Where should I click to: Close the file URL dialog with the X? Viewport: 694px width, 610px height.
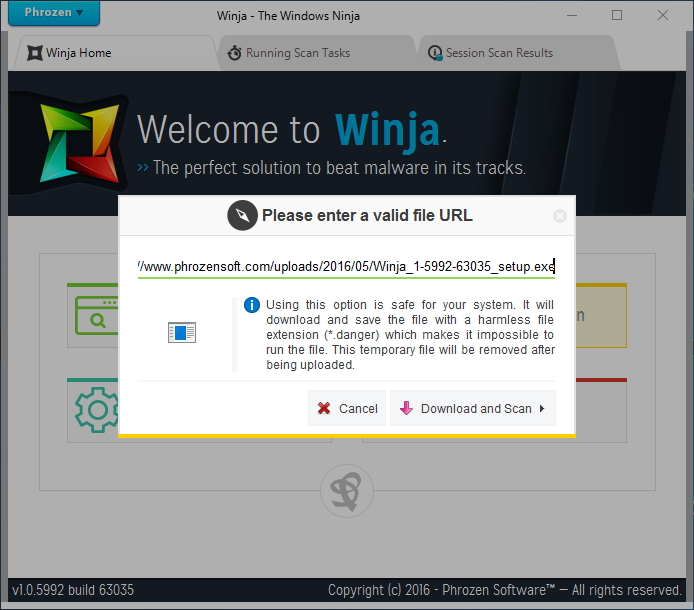pos(559,216)
